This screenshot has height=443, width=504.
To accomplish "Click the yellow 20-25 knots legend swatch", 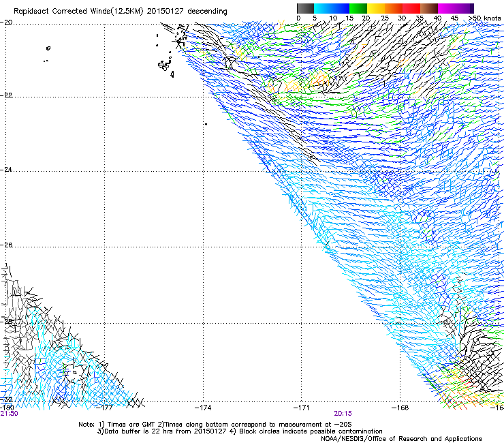I will pos(376,8).
